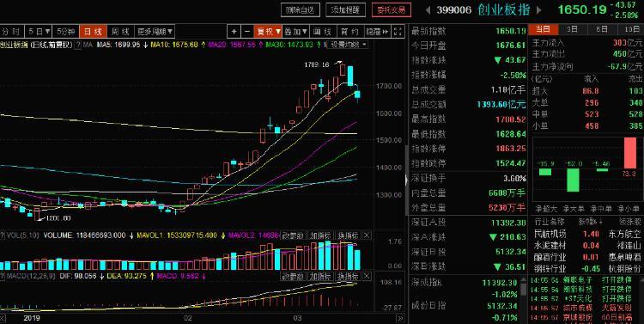
Task: Zoom out the chart with minus button
Action: pos(246,31)
